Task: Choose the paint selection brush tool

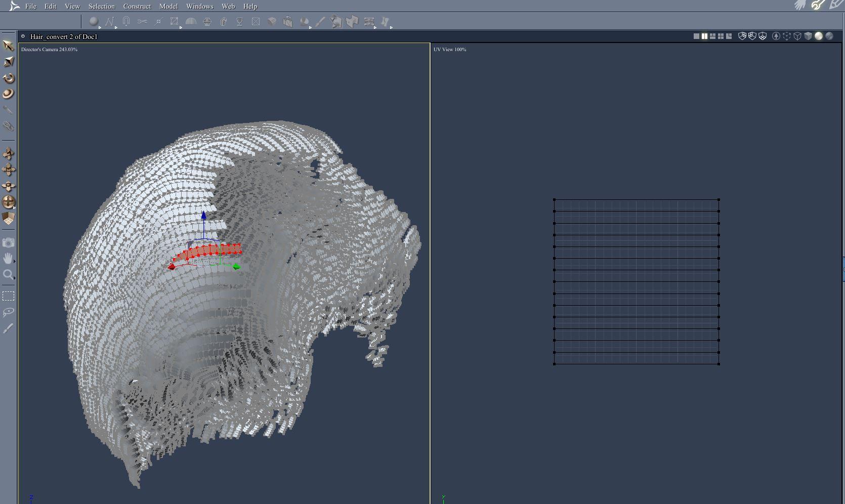Action: click(8, 328)
